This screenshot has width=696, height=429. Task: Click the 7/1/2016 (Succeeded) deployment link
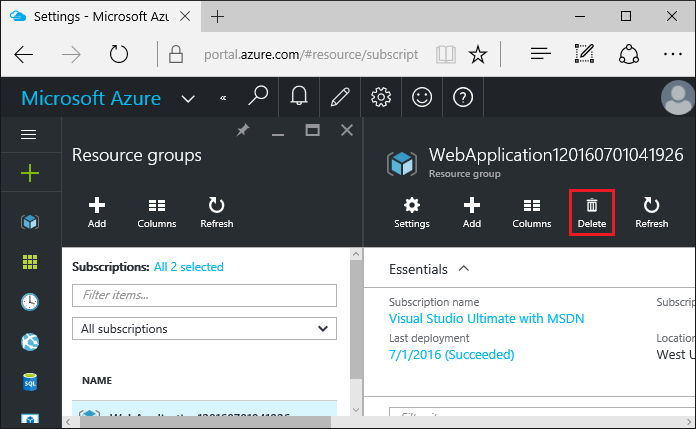point(451,355)
